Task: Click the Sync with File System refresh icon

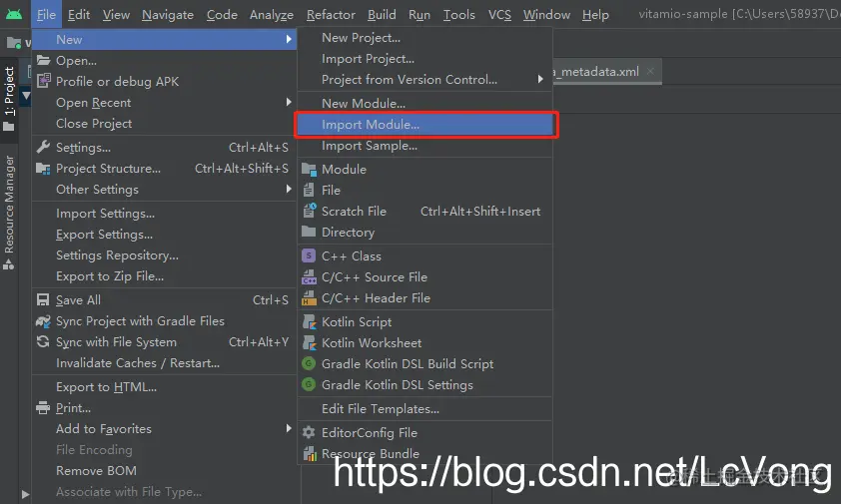Action: [x=43, y=341]
